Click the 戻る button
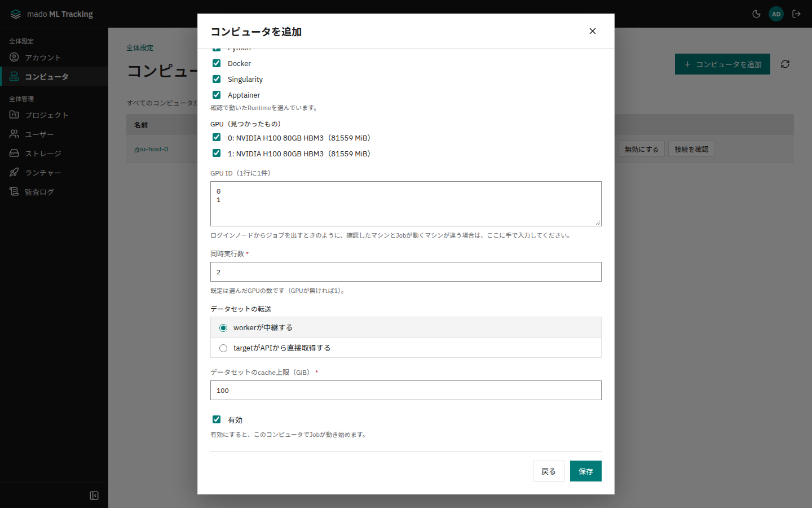Viewport: 812px width, 508px height. (549, 471)
